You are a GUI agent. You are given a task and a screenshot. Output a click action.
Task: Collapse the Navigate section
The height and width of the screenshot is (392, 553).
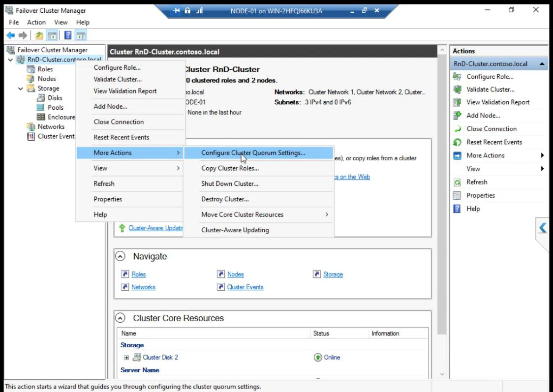pyautogui.click(x=120, y=256)
